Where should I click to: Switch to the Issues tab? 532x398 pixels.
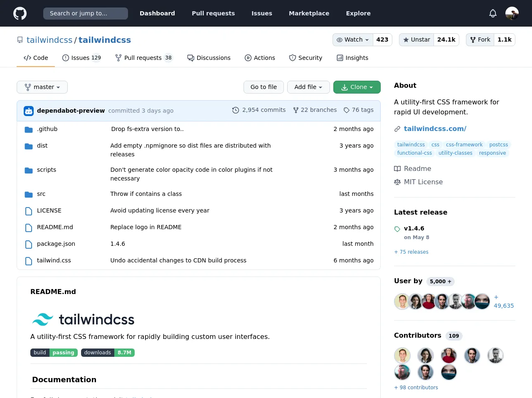tap(81, 58)
